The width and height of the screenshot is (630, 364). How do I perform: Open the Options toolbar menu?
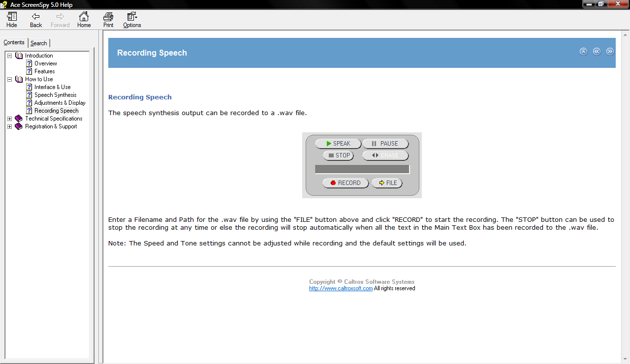pos(132,20)
